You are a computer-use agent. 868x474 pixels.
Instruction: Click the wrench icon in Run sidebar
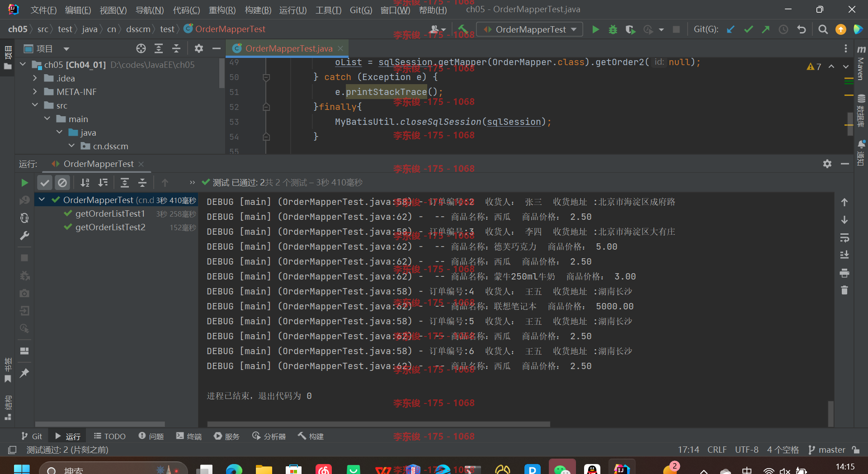pyautogui.click(x=24, y=236)
